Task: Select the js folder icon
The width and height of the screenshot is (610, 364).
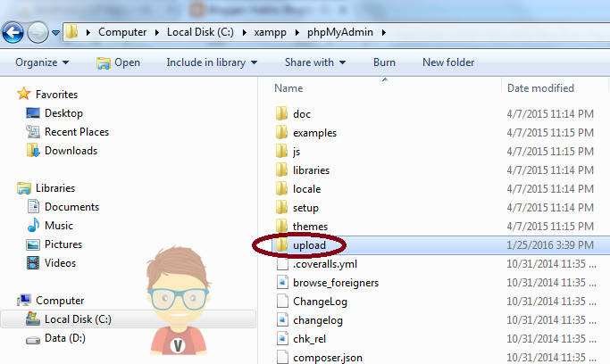Action: coord(281,151)
